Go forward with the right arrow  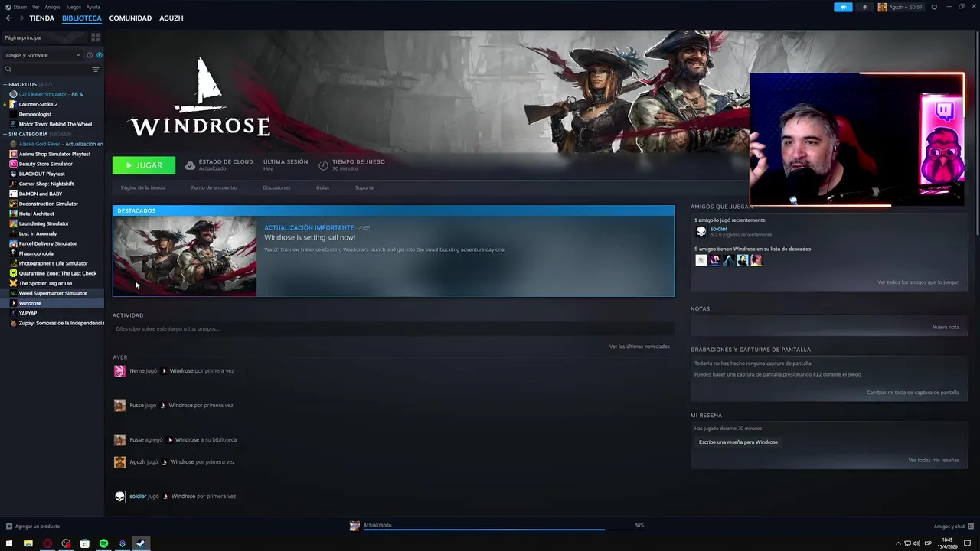pos(21,18)
